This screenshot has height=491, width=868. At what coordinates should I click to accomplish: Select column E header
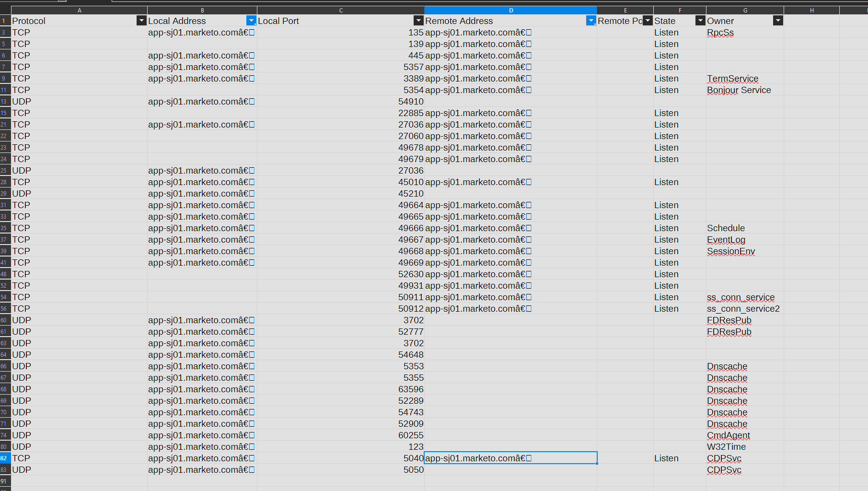point(625,10)
